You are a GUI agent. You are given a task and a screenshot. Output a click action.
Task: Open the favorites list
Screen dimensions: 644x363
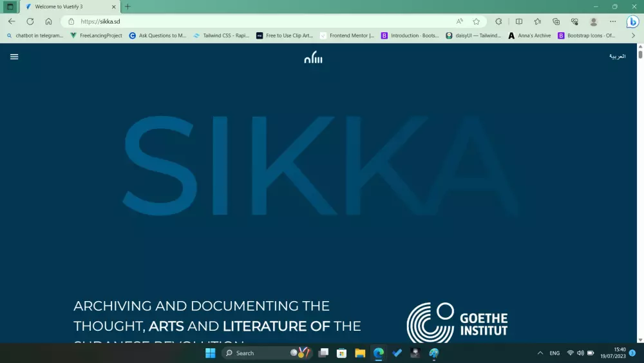(x=537, y=21)
